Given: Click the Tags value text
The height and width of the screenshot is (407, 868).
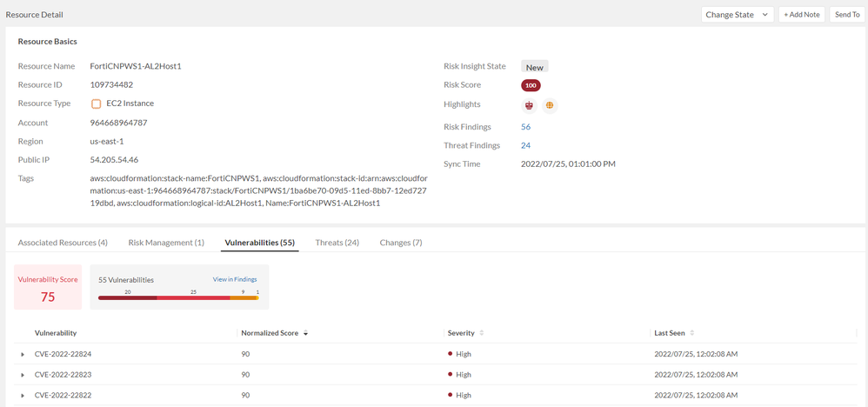Looking at the screenshot, I should click(258, 191).
